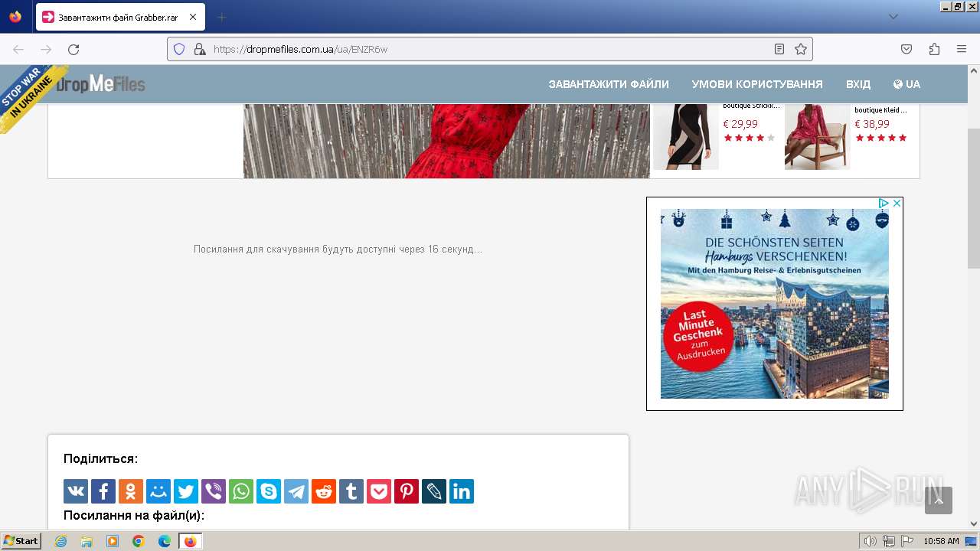Screen dimensions: 980x551
Task: Launch Internet Explorer from taskbar
Action: coord(60,541)
